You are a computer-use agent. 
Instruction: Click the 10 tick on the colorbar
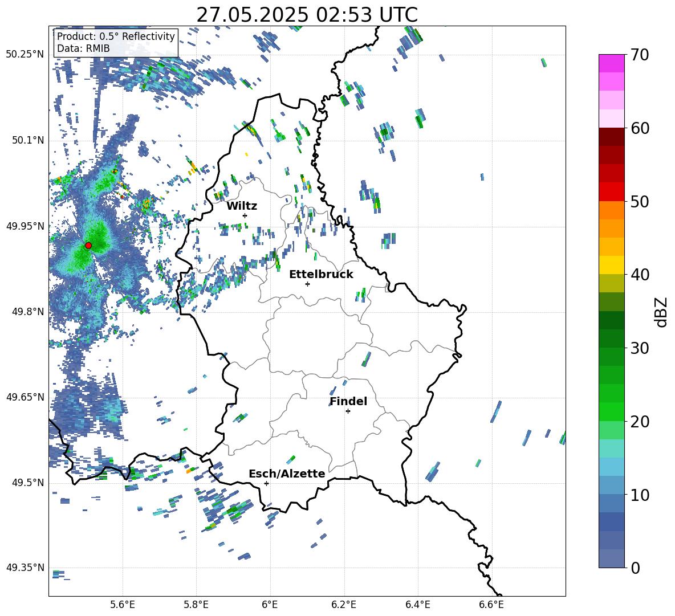pyautogui.click(x=639, y=495)
